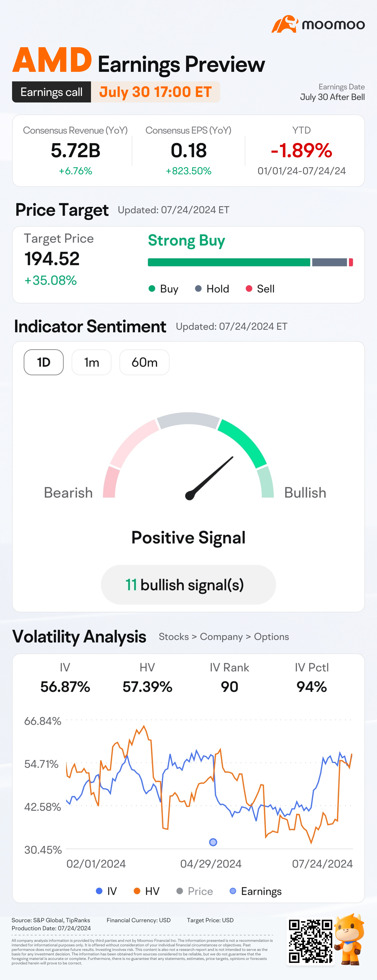Select the 1D timeframe tab
The width and height of the screenshot is (377, 980).
pos(44,362)
